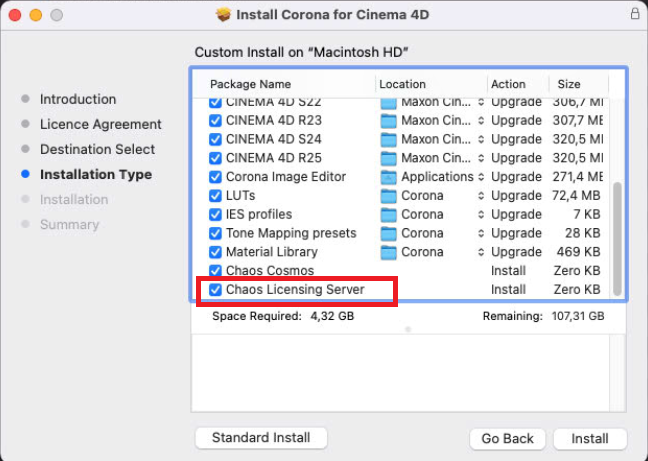
Task: Click the Corona Image Editor Applications folder icon
Action: [x=389, y=177]
